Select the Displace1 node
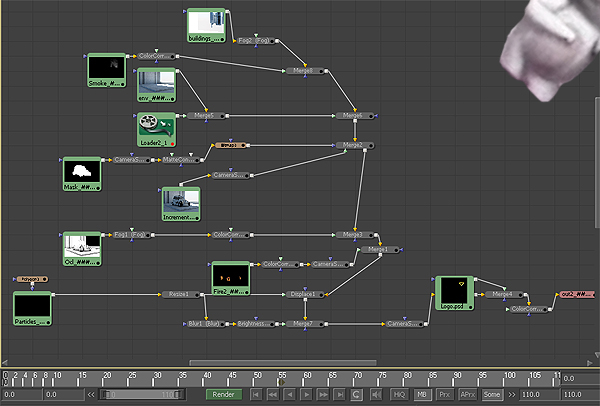The height and width of the screenshot is (406, 600). (302, 294)
